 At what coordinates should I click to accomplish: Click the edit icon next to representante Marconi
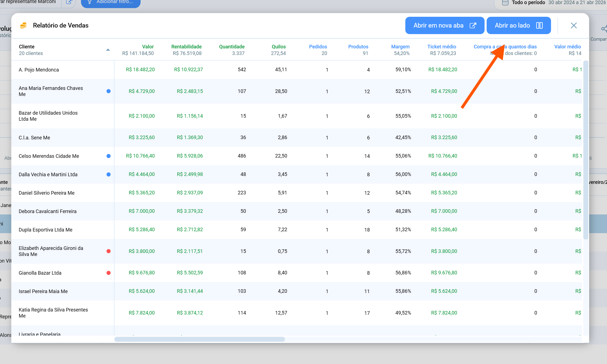(69, 2)
